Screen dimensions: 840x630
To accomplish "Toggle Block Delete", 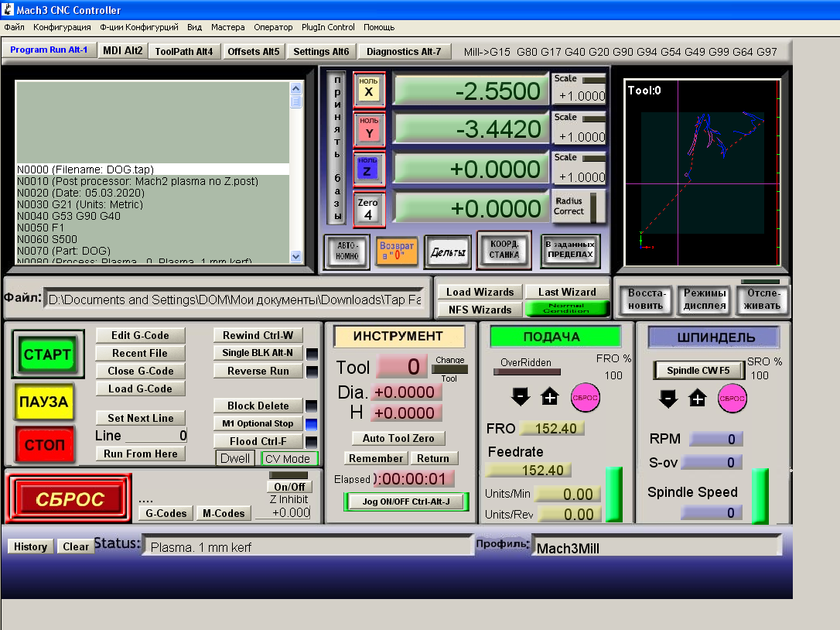I will [258, 406].
